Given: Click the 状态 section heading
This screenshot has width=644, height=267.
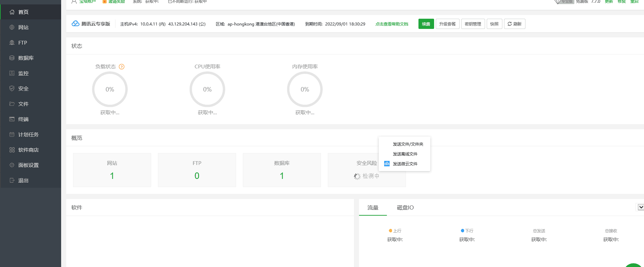Looking at the screenshot, I should point(77,46).
